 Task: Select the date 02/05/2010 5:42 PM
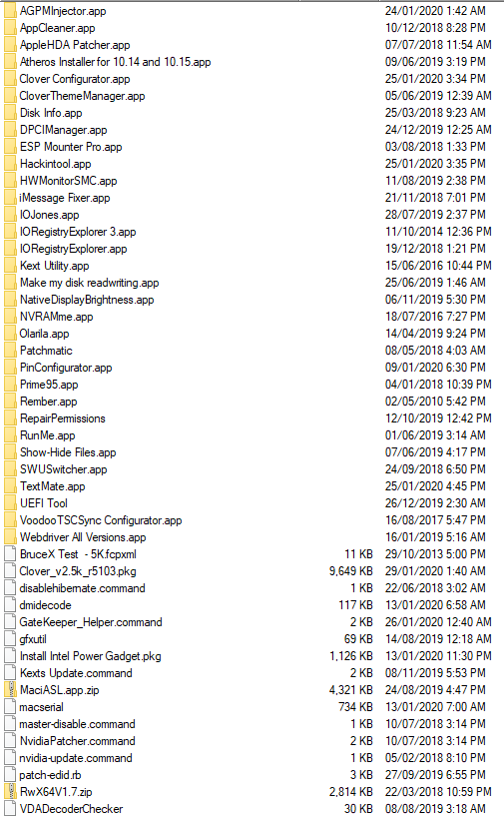tap(435, 402)
